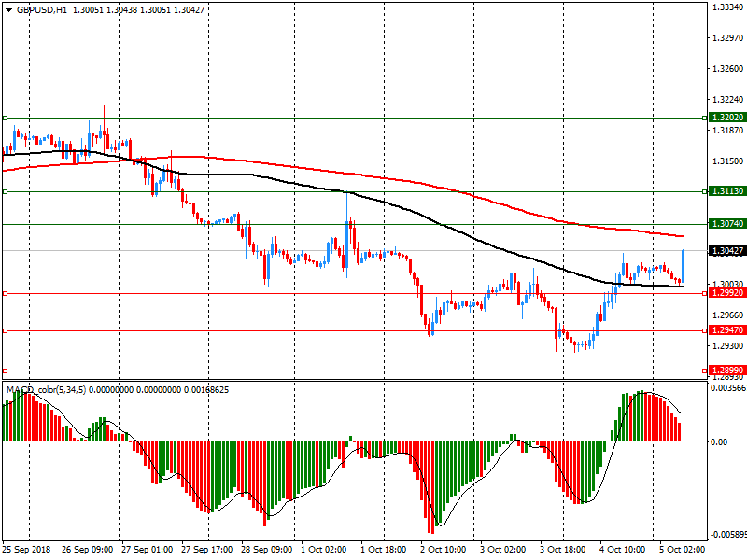The width and height of the screenshot is (747, 560).
Task: Click the 1.32020 green price level tag
Action: [x=727, y=118]
